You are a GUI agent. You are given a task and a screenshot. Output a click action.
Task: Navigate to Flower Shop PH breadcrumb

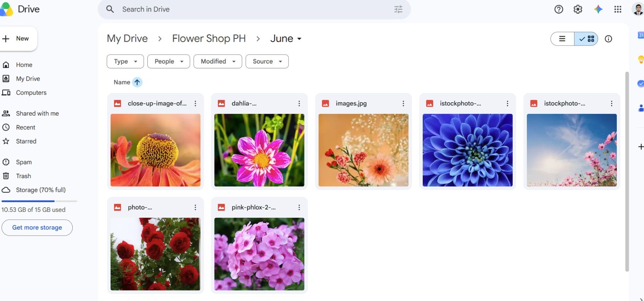(209, 38)
